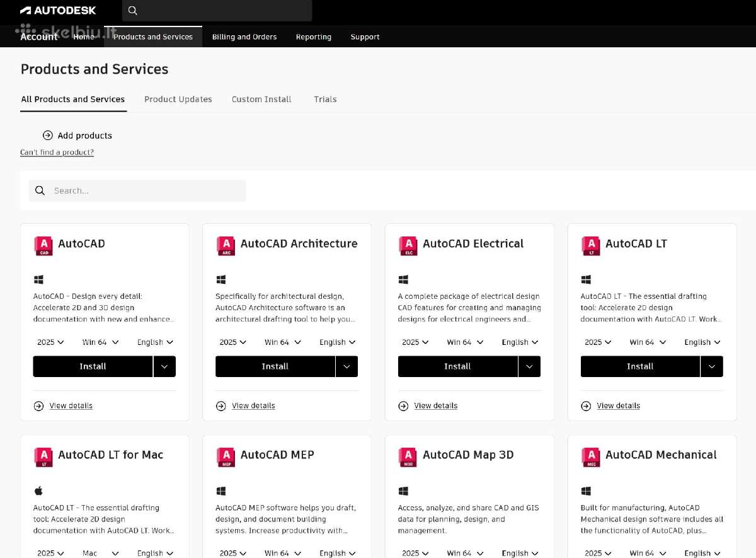This screenshot has width=756, height=558.
Task: Expand Install options arrow for AutoCAD LT
Action: point(712,366)
